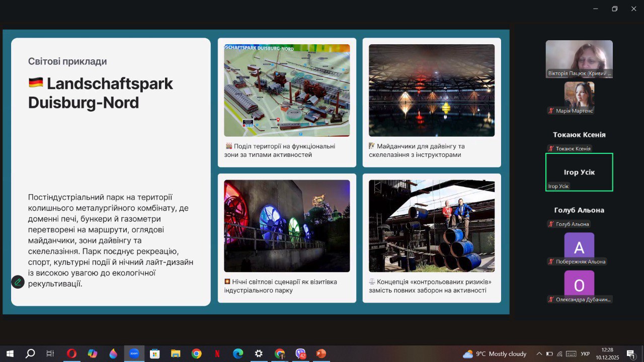Image resolution: width=644 pixels, height=362 pixels.
Task: Select Вікторія Пацюк's video tile
Action: [579, 59]
